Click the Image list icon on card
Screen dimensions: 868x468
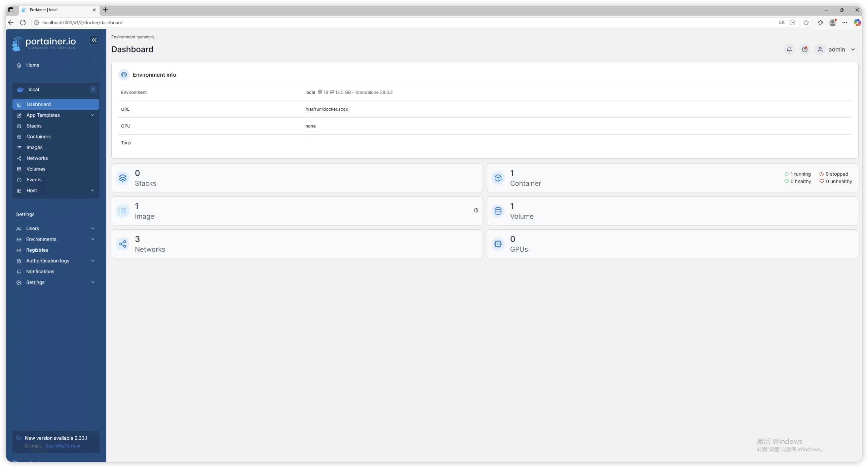[x=123, y=211]
